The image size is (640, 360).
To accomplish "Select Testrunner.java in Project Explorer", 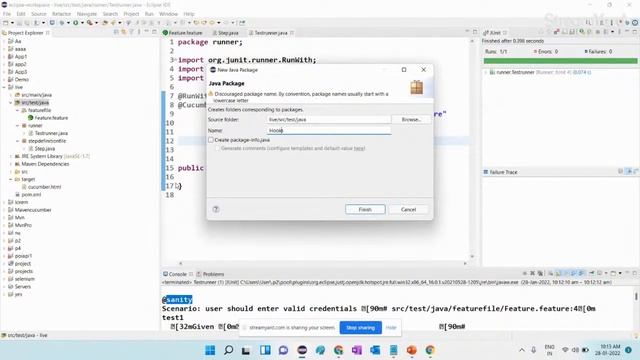I will click(x=48, y=133).
